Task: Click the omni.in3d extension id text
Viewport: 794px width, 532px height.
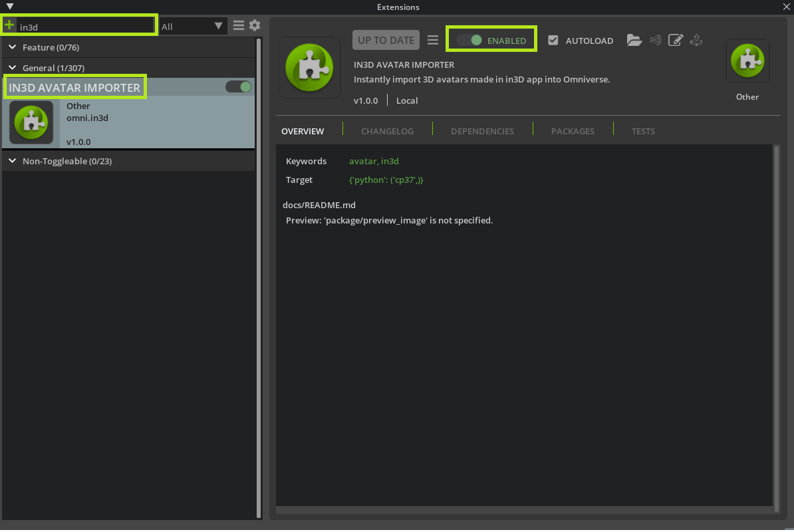Action: [x=87, y=118]
